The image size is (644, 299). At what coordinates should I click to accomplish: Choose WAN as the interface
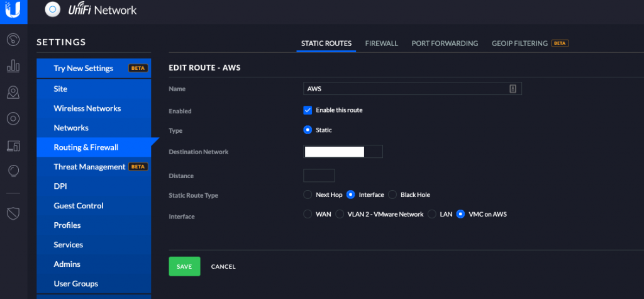[307, 214]
